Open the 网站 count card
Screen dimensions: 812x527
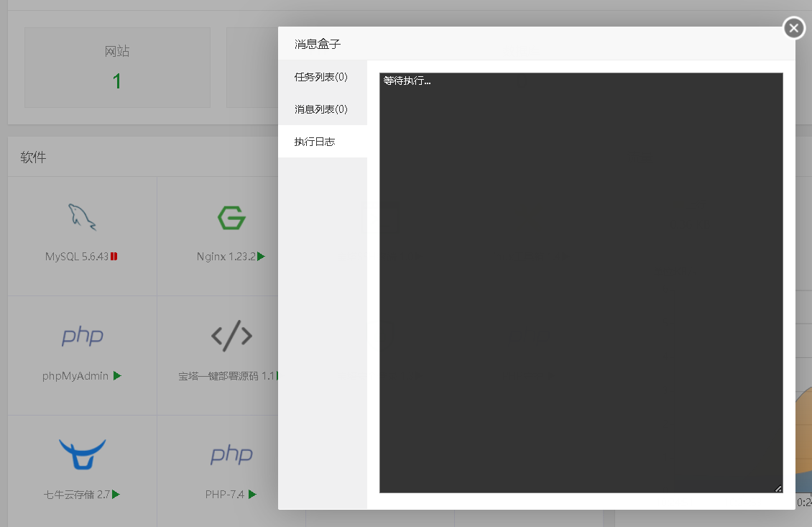tap(118, 68)
